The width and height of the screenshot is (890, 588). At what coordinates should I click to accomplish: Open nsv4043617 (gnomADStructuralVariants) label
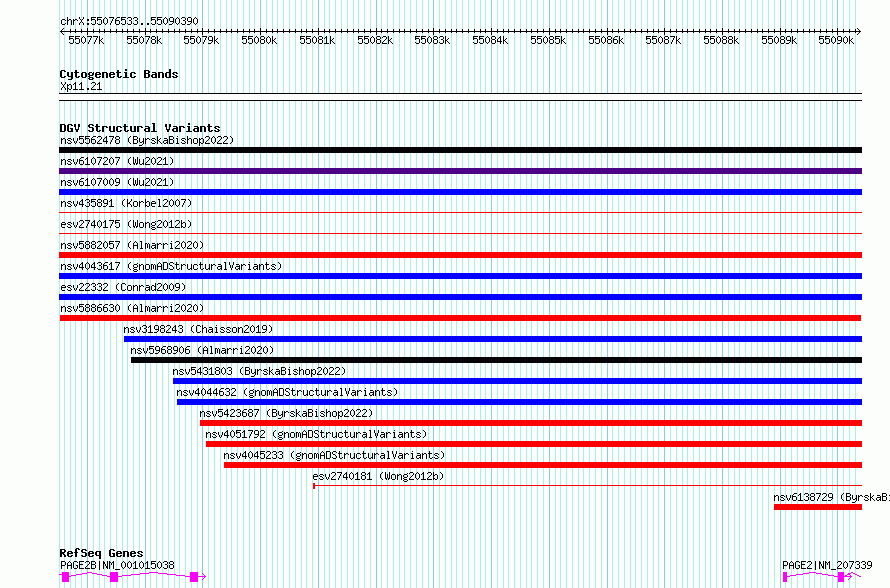(171, 266)
